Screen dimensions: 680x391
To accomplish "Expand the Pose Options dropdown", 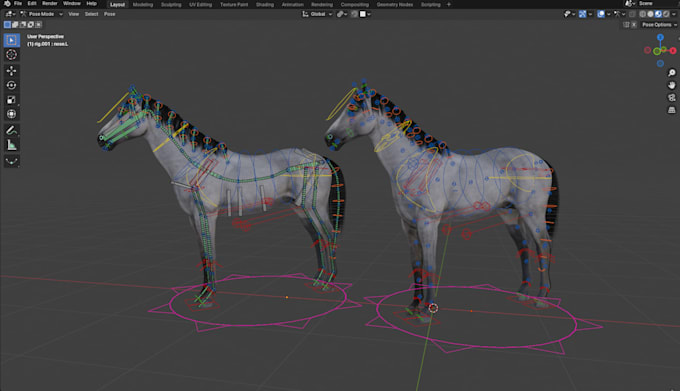I will pyautogui.click(x=659, y=25).
